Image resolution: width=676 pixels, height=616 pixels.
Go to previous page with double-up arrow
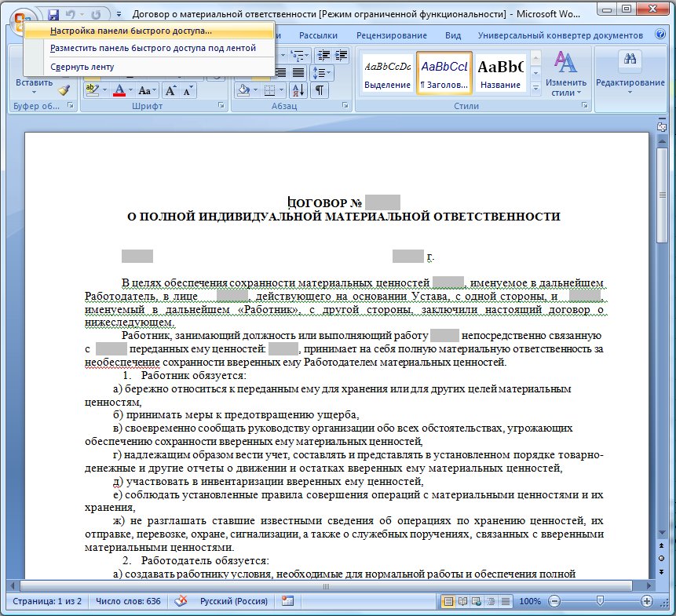tap(662, 545)
